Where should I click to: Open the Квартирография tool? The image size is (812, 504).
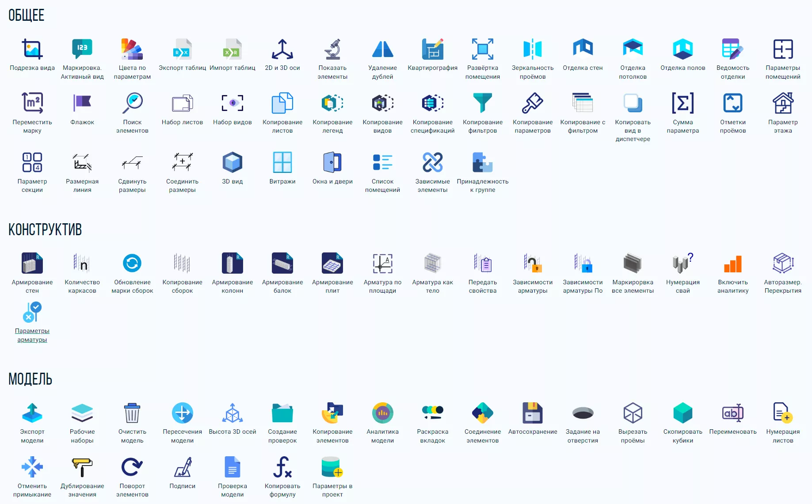pyautogui.click(x=432, y=49)
